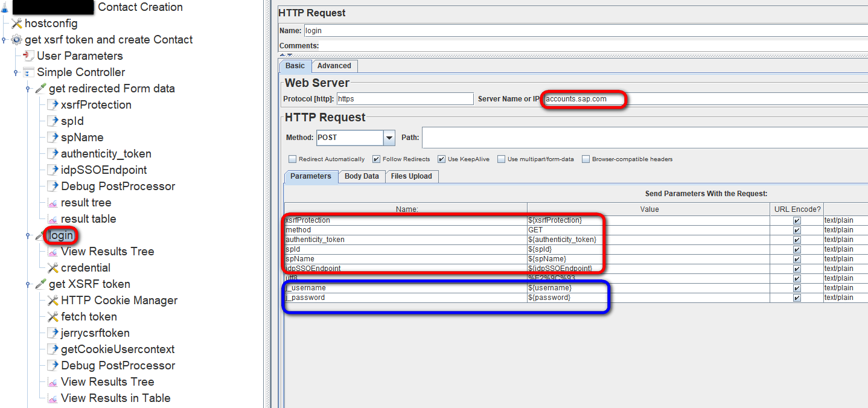The image size is (868, 408).
Task: Click the idpSSOEndpoint extractor icon in tree
Action: 53,170
